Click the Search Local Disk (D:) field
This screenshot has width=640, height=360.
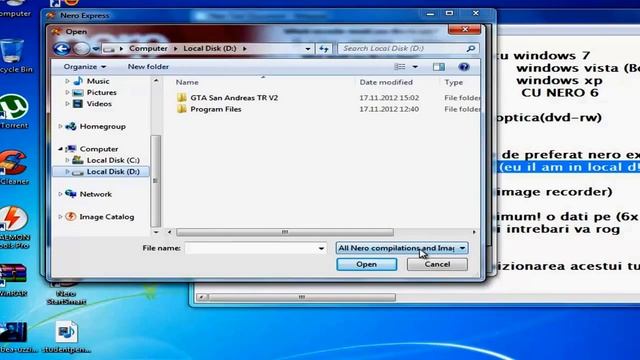[408, 49]
